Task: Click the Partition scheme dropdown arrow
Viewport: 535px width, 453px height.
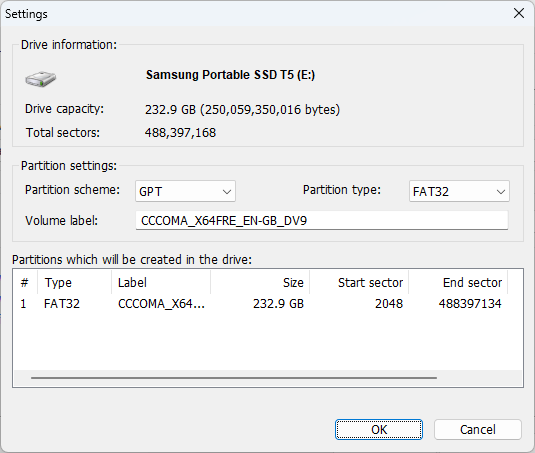Action: [227, 192]
